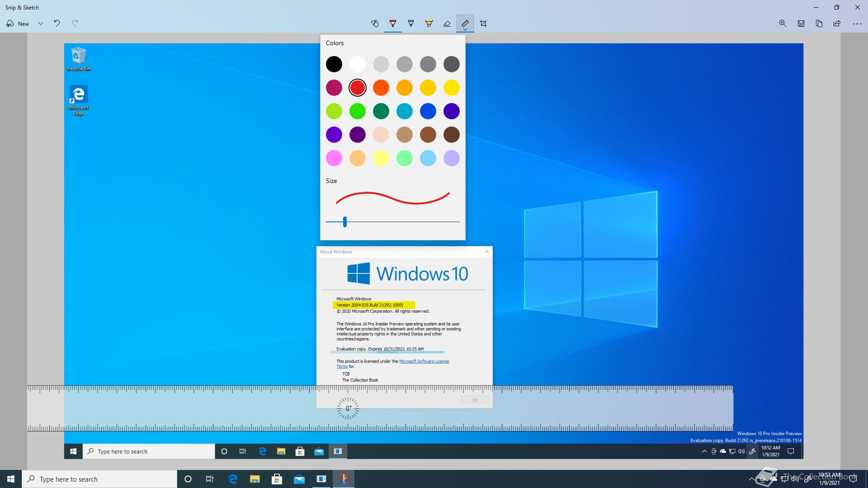Choose the dark green swatch

(381, 111)
